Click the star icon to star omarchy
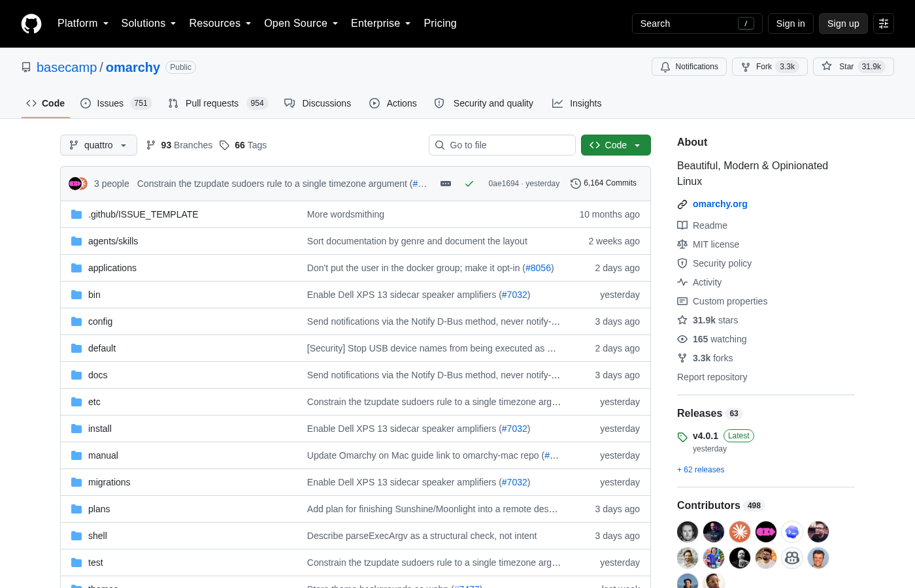The image size is (915, 588). [x=827, y=67]
